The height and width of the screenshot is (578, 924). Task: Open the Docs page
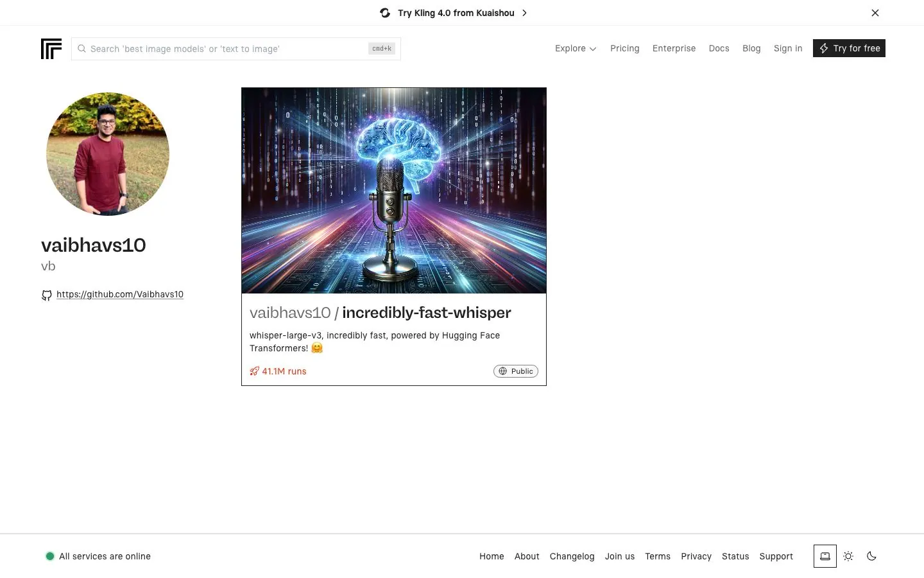coord(719,48)
